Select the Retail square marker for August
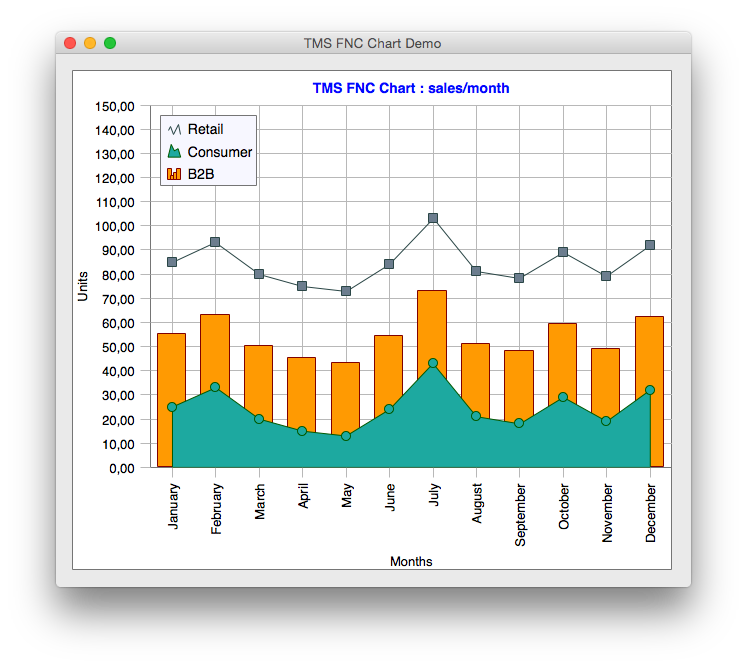747x667 pixels. point(475,271)
